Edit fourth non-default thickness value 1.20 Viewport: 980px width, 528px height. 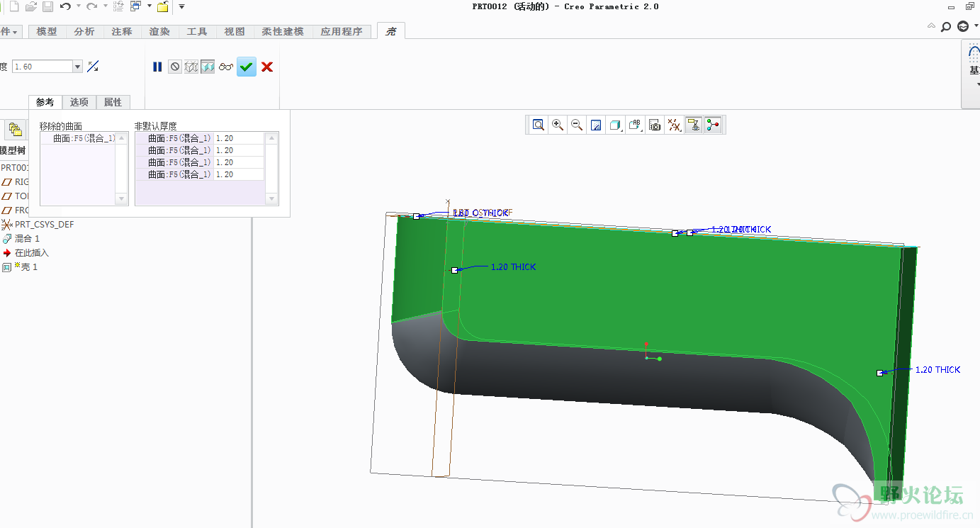239,174
